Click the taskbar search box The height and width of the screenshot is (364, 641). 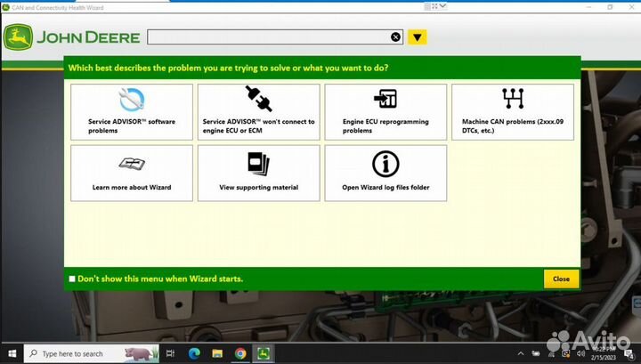pyautogui.click(x=91, y=353)
